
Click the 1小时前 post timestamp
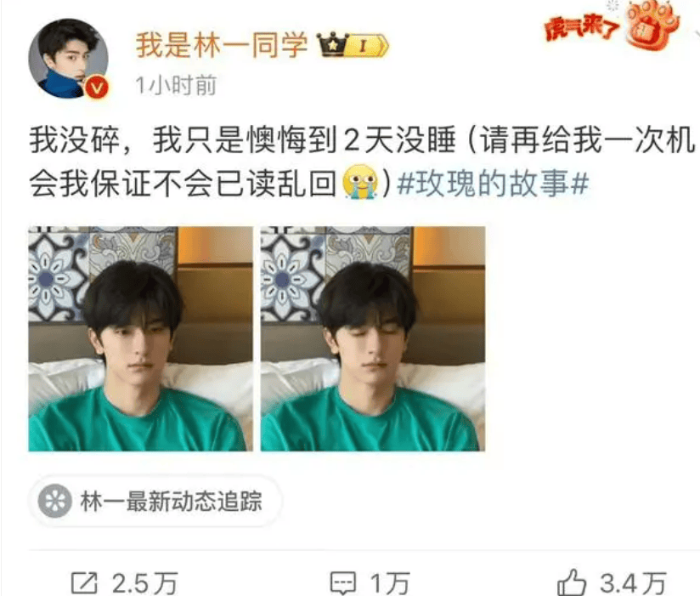pos(176,85)
